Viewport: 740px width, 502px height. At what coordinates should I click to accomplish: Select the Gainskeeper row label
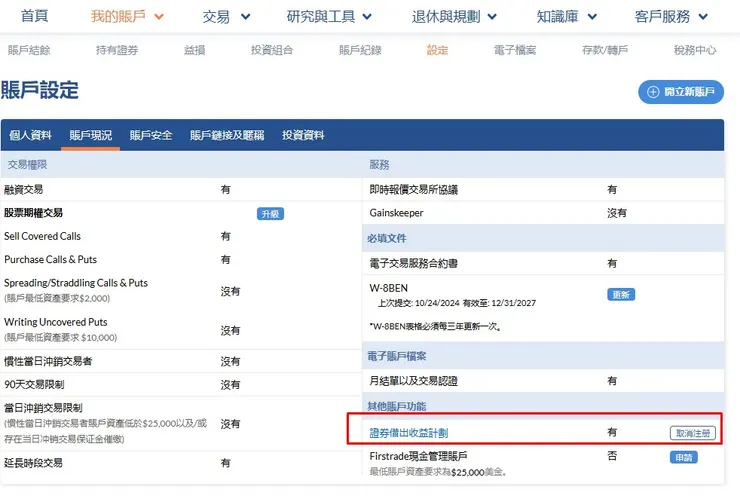click(396, 213)
